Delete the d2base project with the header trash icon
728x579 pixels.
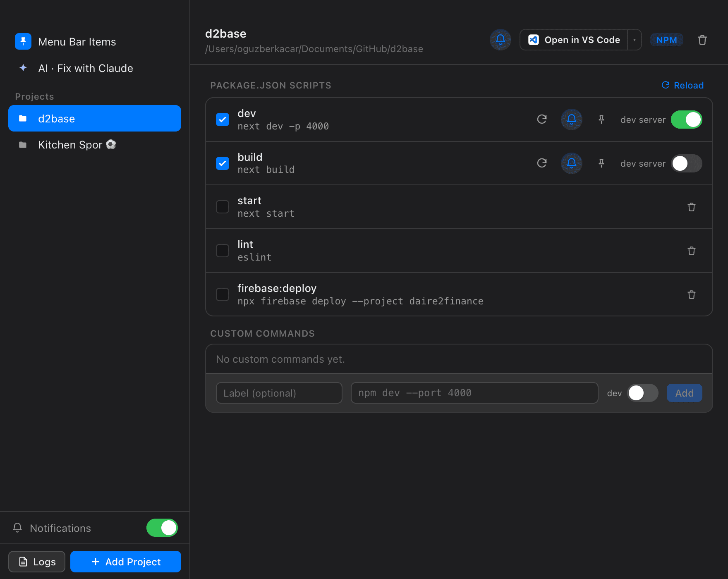(x=702, y=40)
